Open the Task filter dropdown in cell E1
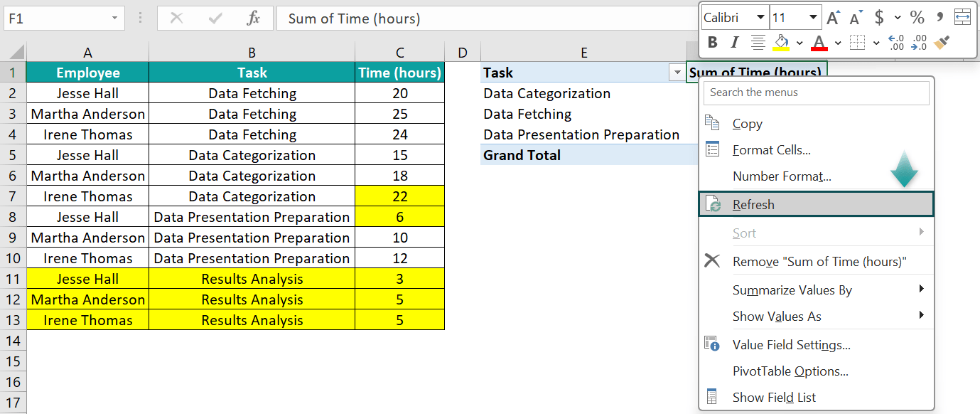 coord(677,73)
